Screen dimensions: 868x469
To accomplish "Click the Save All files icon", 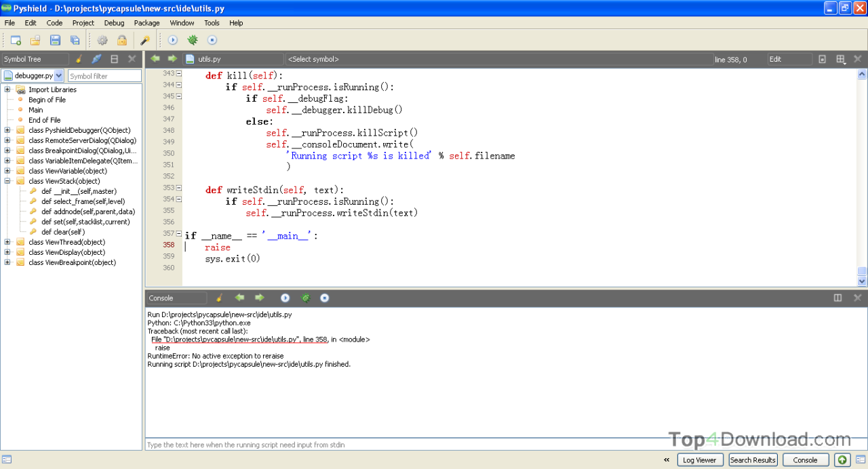I will [75, 40].
